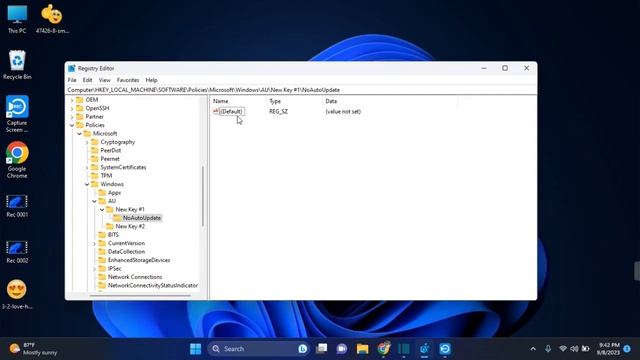Collapse the AU tree node
Screen dimensions: 640x360
(x=94, y=201)
